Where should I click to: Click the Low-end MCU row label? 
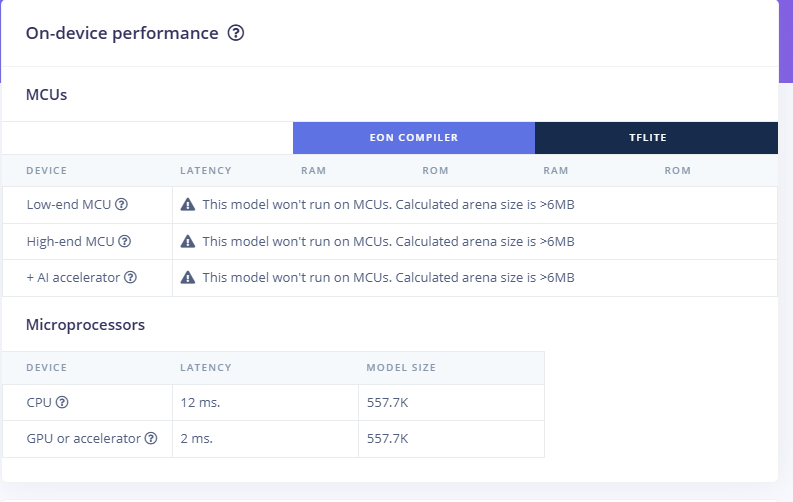point(69,204)
